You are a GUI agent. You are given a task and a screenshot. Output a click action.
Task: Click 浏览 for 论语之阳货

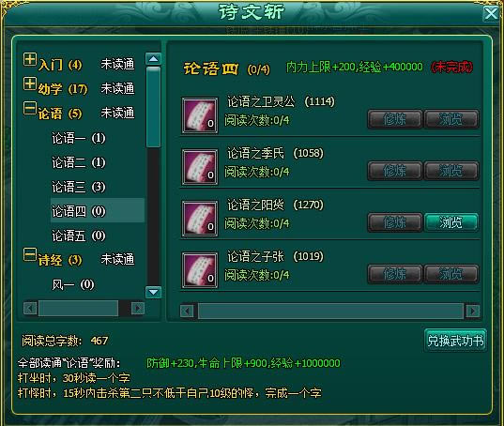[x=451, y=222]
